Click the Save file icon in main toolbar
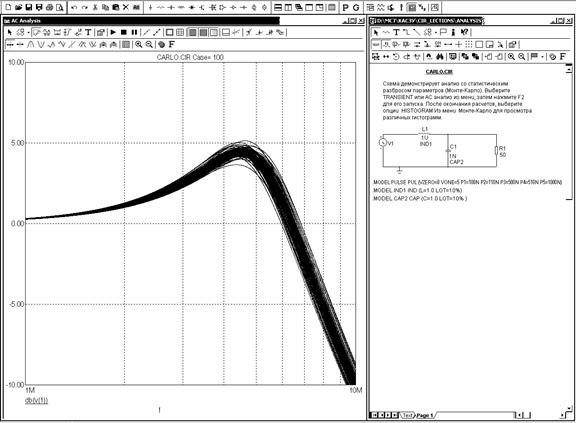The width and height of the screenshot is (576, 423). [x=29, y=7]
